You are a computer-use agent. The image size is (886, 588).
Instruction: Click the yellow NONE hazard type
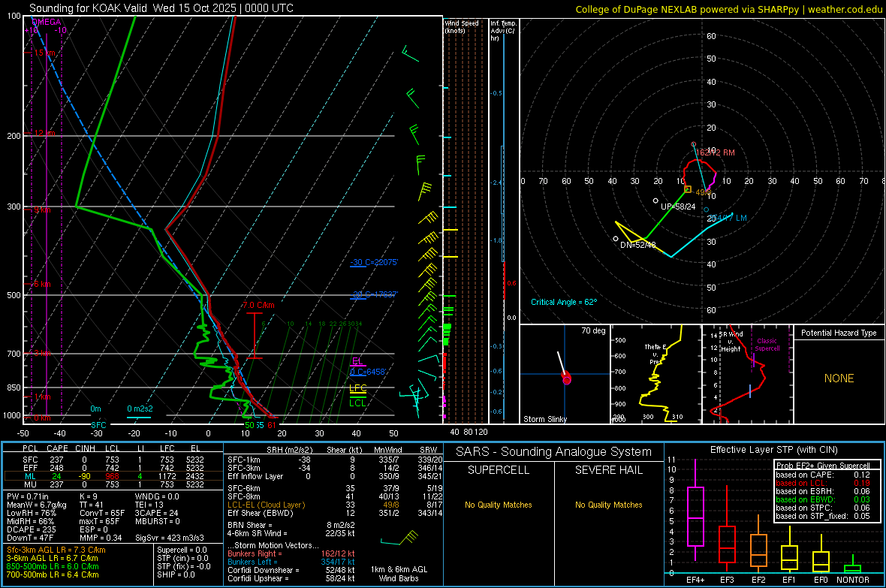(x=839, y=378)
